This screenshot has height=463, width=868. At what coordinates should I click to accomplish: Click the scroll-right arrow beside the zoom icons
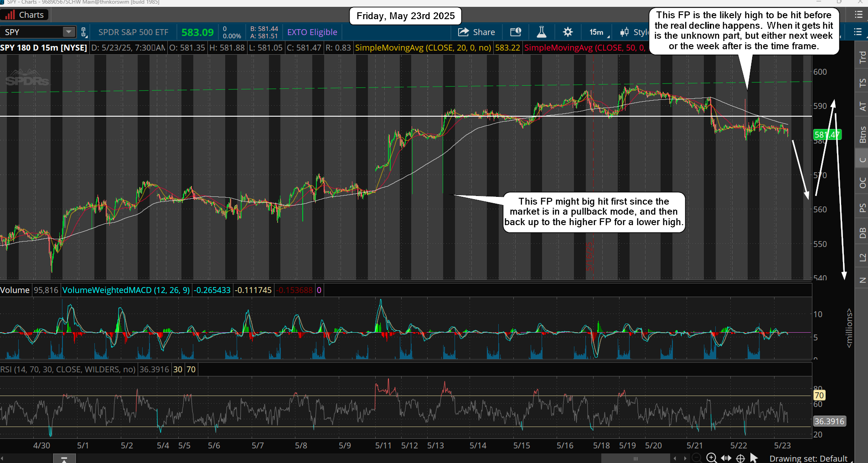pos(685,458)
